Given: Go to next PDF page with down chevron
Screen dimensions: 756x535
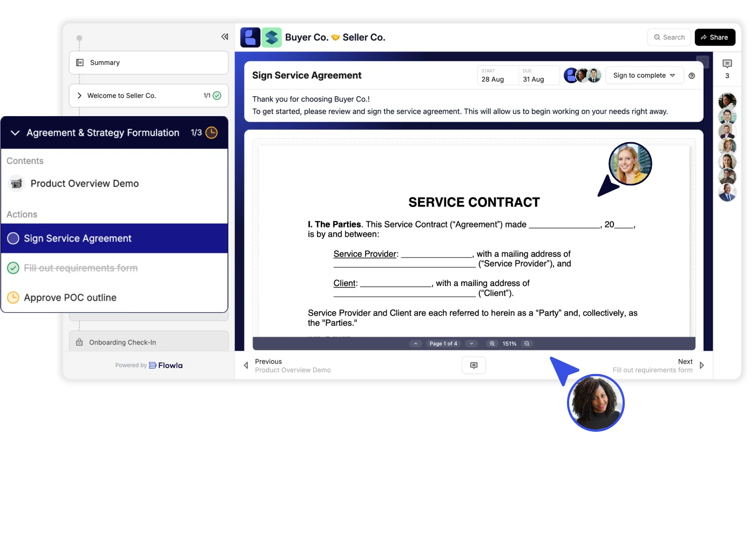Looking at the screenshot, I should (471, 344).
